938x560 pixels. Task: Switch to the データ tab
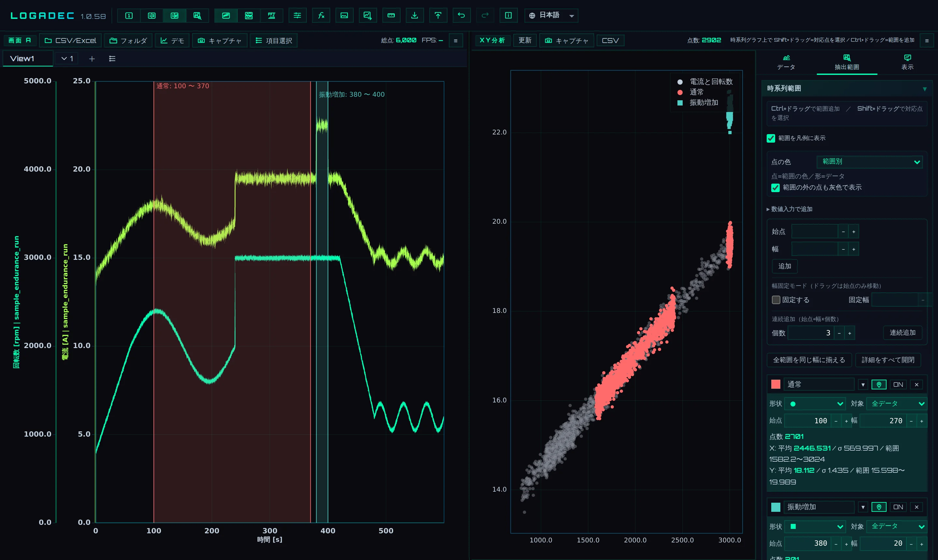786,62
